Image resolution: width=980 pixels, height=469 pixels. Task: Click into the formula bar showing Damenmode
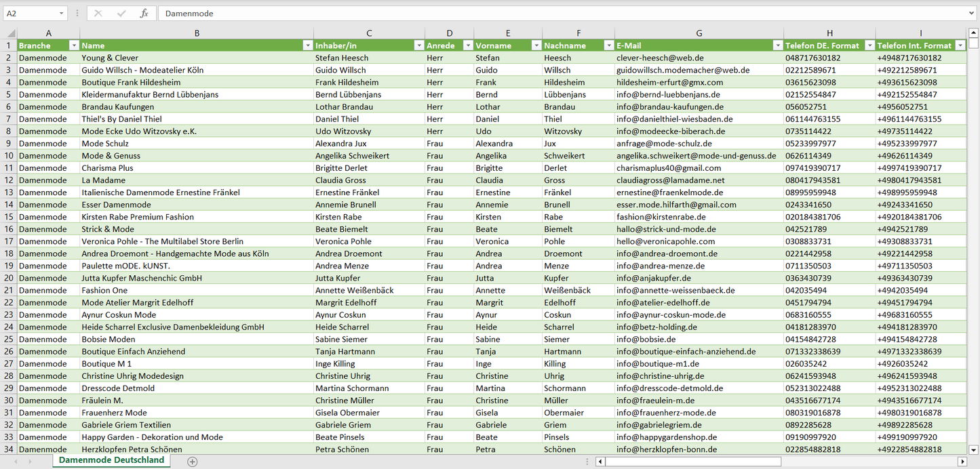(x=543, y=14)
